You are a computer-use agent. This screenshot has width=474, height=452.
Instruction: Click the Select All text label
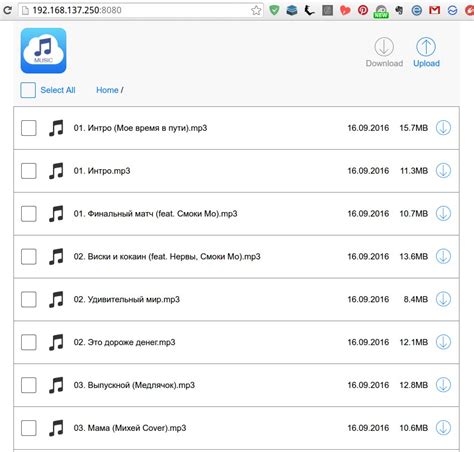[58, 90]
